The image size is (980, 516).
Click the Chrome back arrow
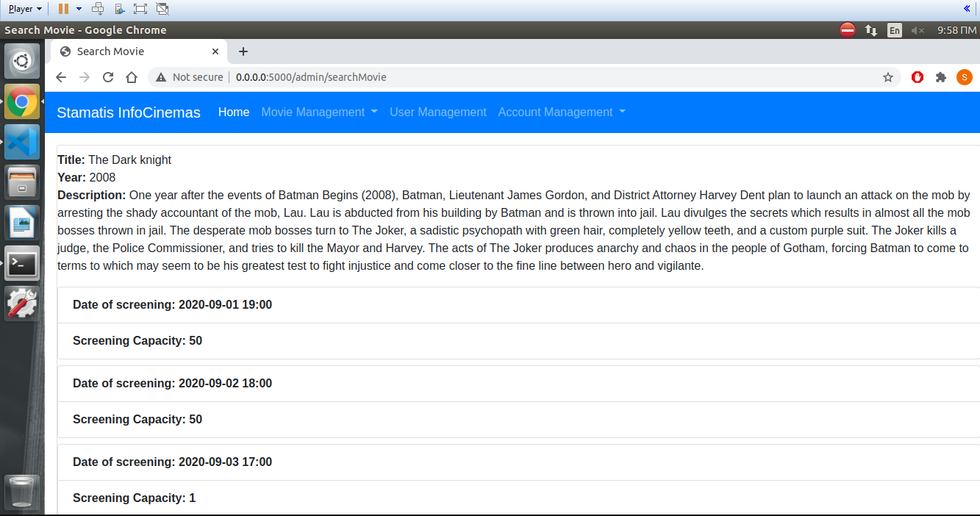pos(61,77)
